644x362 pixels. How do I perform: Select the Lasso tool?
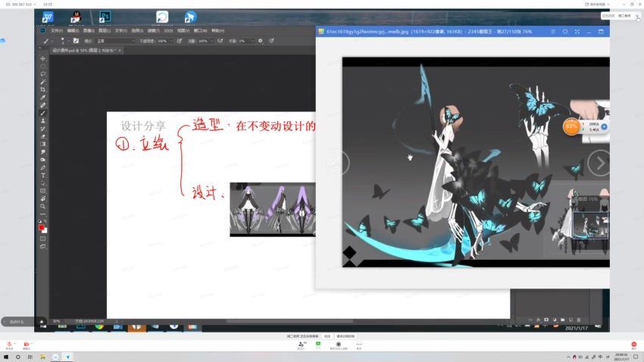pyautogui.click(x=42, y=74)
